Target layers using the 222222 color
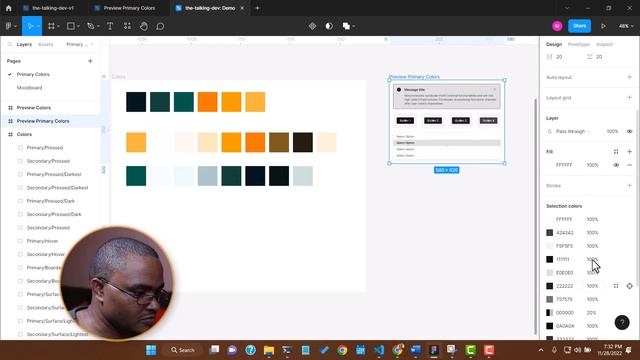 [x=629, y=286]
